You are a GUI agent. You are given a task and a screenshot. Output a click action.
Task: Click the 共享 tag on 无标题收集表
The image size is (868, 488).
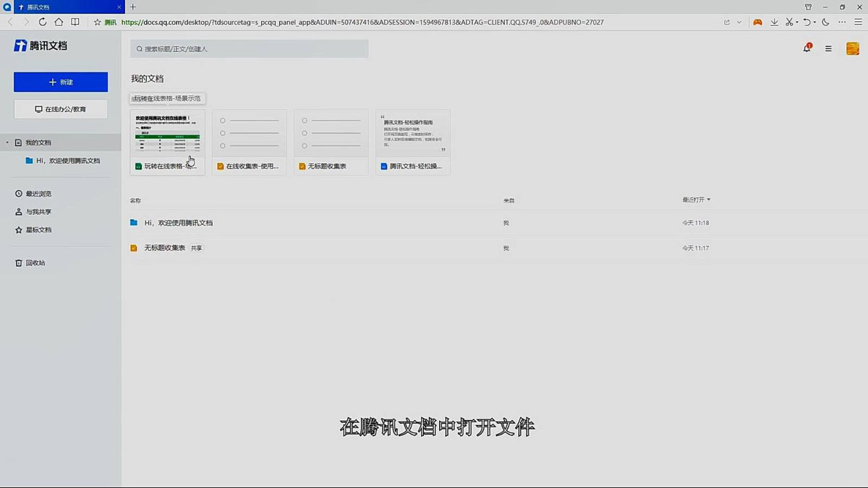pyautogui.click(x=197, y=248)
